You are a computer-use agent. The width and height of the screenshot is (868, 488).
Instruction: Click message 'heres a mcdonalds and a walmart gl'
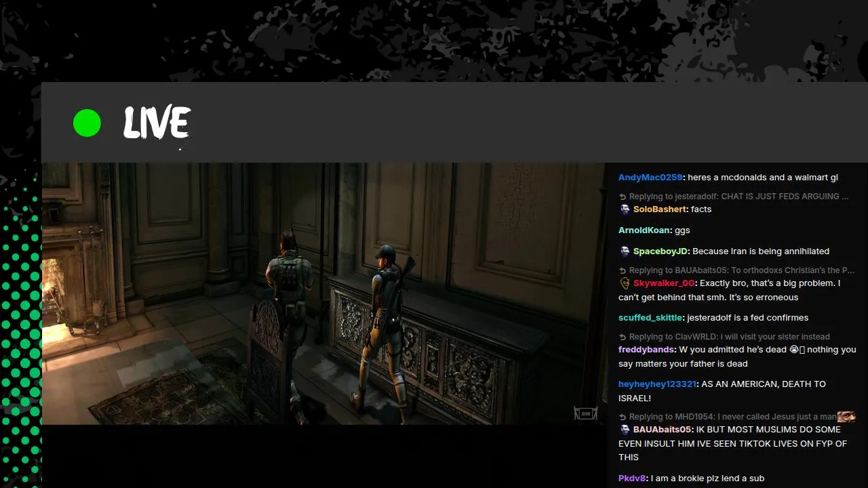pyautogui.click(x=763, y=178)
